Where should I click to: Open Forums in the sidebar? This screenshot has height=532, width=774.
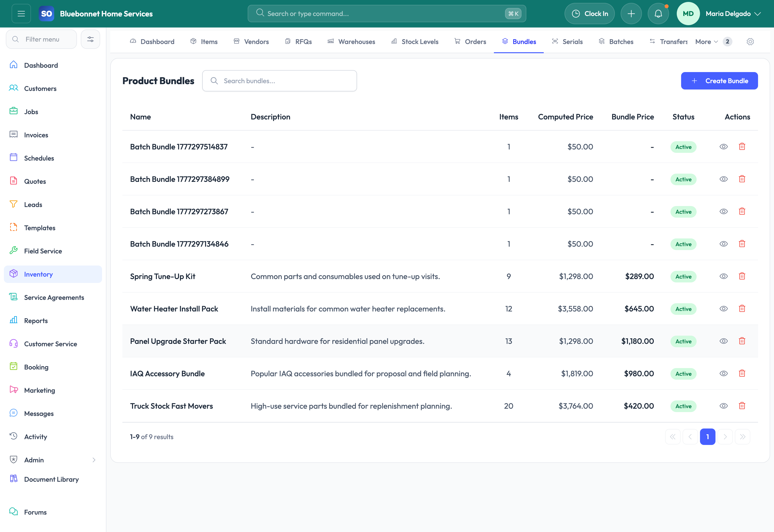click(x=53, y=512)
